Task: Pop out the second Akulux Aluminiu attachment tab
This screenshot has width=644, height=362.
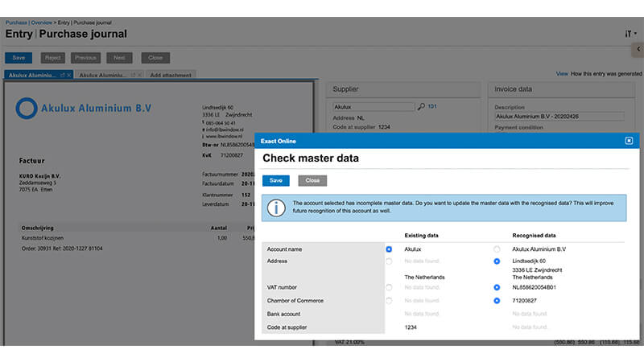Action: click(133, 75)
